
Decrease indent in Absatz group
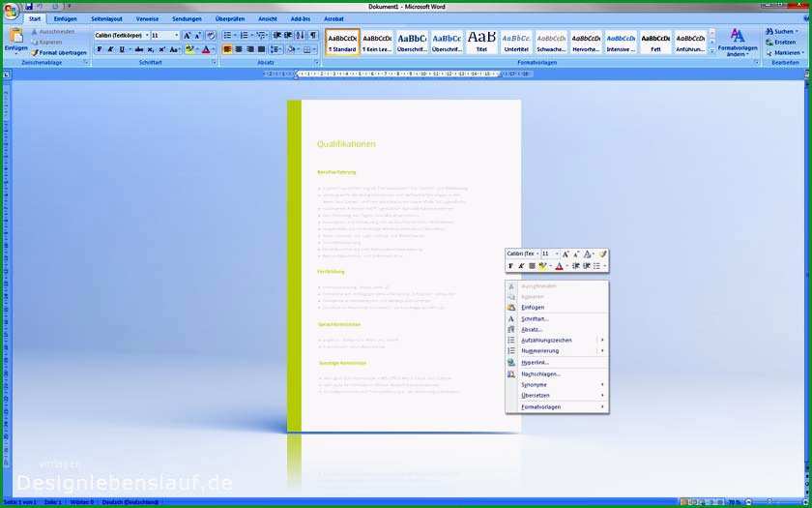(x=276, y=35)
